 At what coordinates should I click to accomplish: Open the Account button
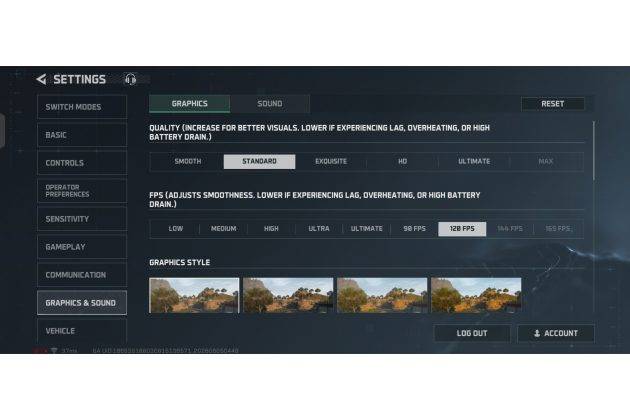pyautogui.click(x=556, y=333)
